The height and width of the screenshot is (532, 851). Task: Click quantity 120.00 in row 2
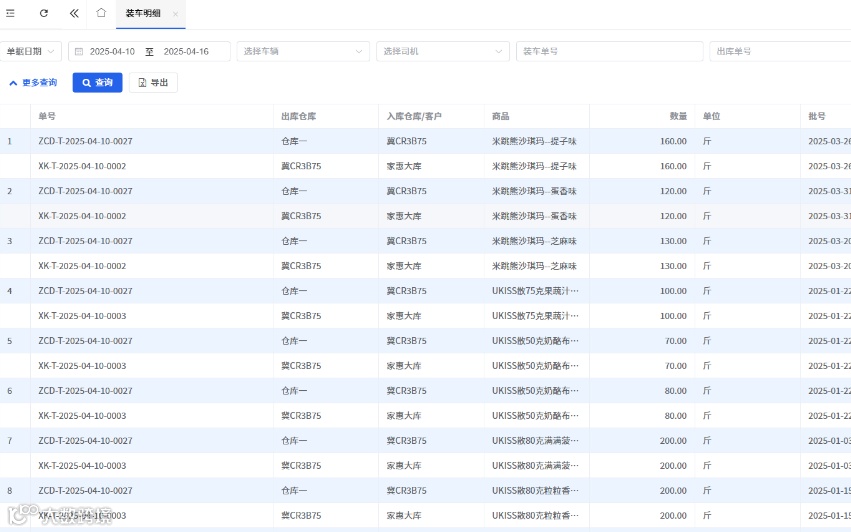click(673, 191)
